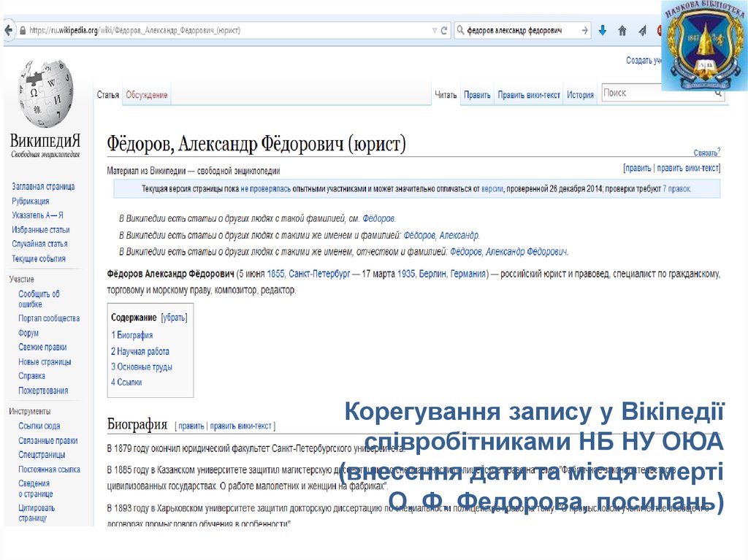Collapse contents box via 'убрать' link
The width and height of the screenshot is (748, 560).
click(x=174, y=318)
